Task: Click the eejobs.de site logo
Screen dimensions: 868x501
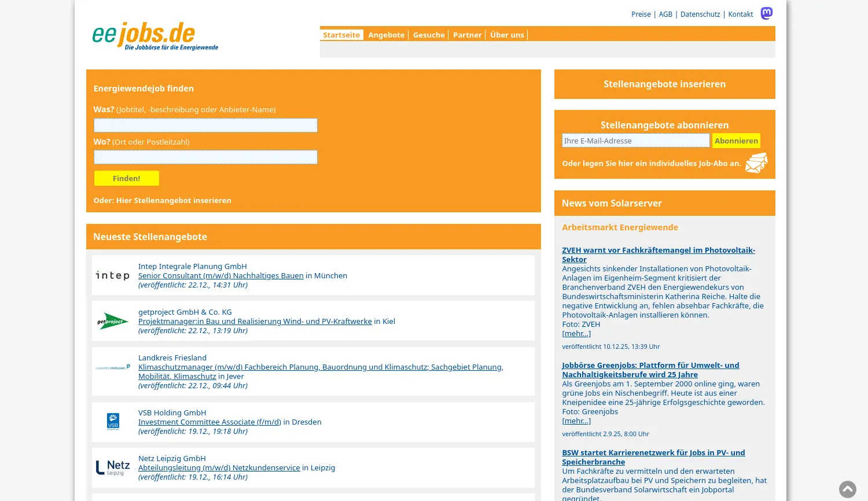Action: tap(155, 35)
